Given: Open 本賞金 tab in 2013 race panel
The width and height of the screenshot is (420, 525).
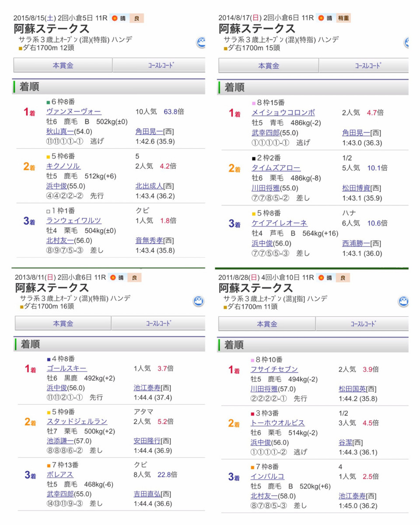Looking at the screenshot, I should (63, 324).
